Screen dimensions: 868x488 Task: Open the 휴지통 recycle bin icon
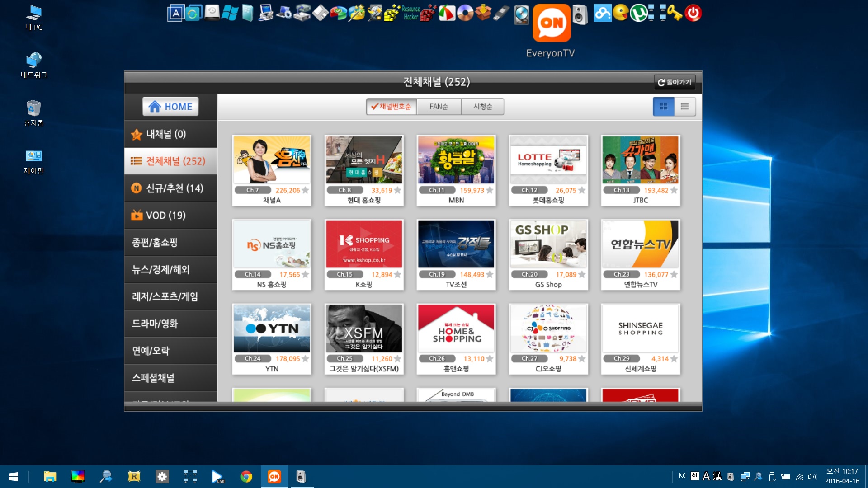(34, 113)
